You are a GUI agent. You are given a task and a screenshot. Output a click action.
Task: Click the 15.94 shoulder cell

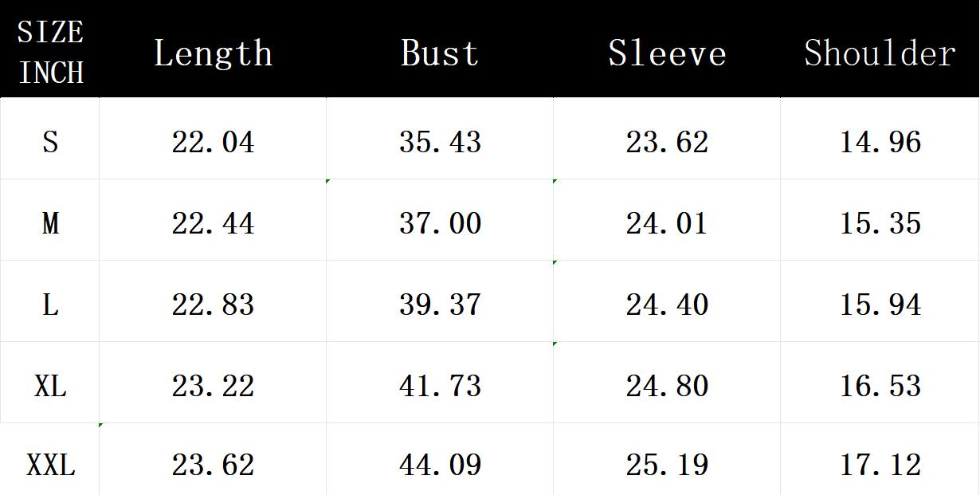pos(880,304)
